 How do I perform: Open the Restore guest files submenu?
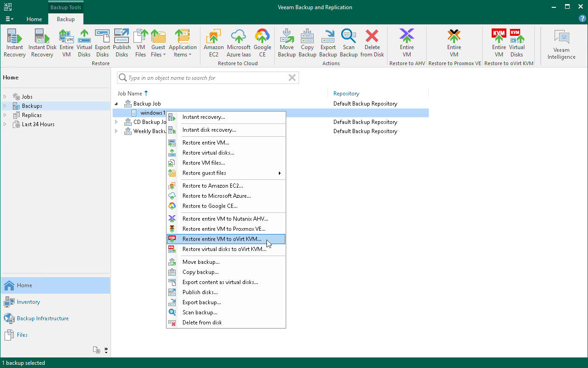[x=226, y=173]
